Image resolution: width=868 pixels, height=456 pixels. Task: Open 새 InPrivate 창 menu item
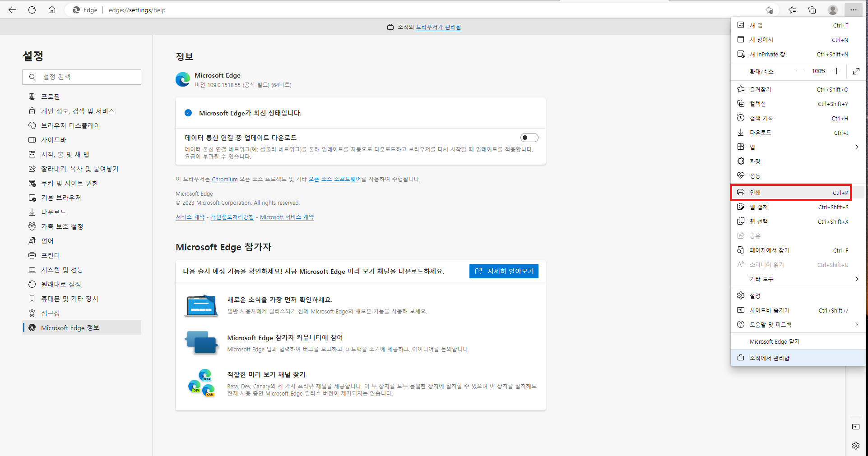[798, 54]
